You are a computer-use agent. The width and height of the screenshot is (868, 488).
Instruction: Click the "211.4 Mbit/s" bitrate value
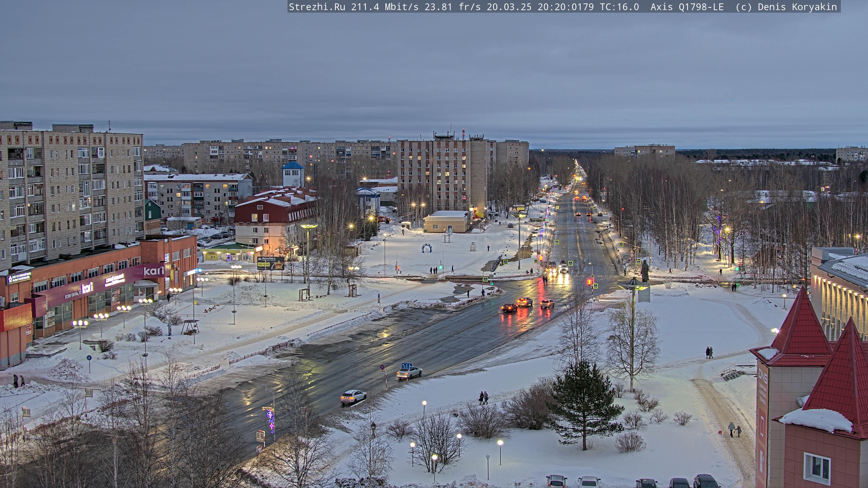[x=385, y=7]
